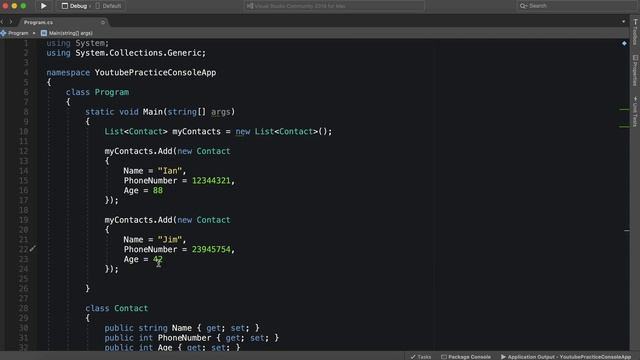Click the 'public string Name' property line
Viewport: 640px width, 360px height.
click(182, 328)
